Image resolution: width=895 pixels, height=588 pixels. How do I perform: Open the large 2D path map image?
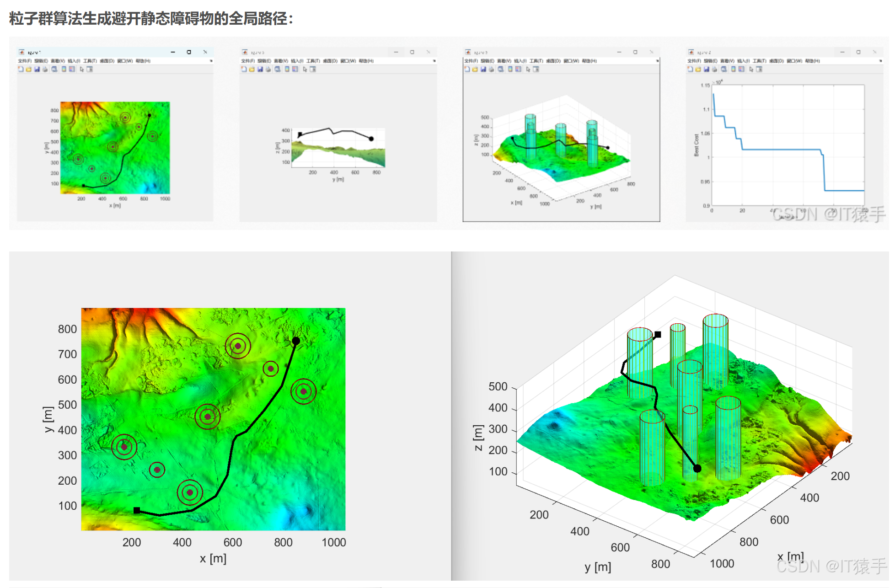213,418
